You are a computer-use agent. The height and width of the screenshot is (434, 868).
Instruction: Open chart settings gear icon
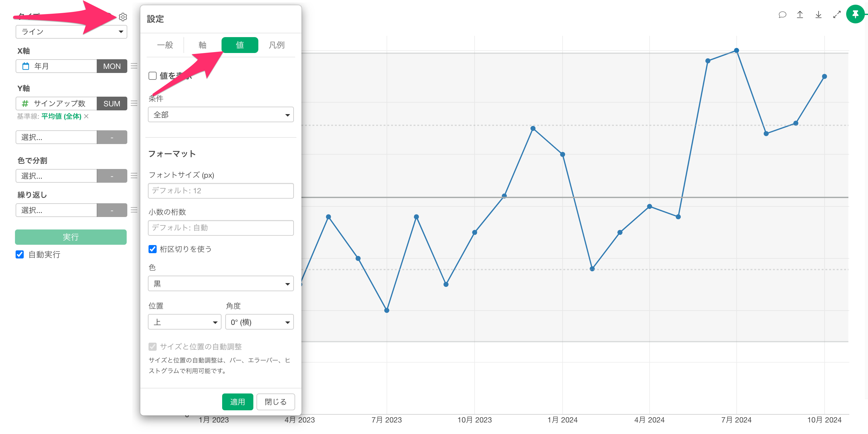[x=123, y=17]
